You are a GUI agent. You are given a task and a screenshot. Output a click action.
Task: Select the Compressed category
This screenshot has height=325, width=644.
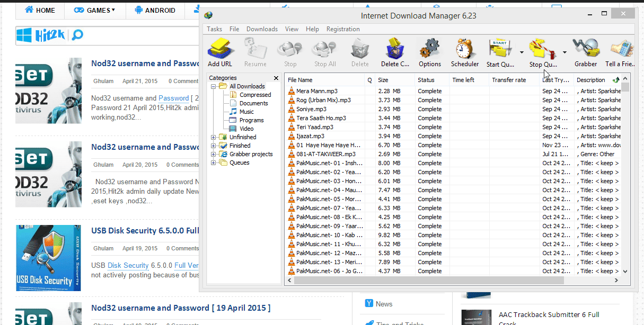255,95
